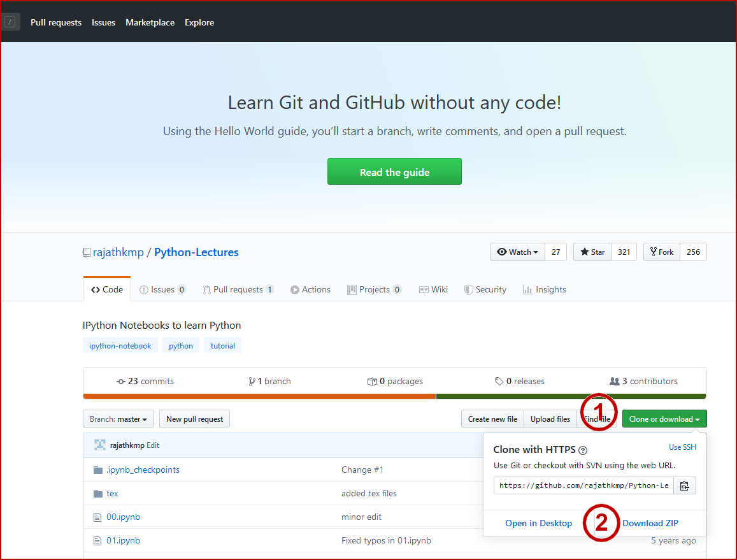View the 1 branch link
The width and height of the screenshot is (737, 560).
(x=270, y=382)
